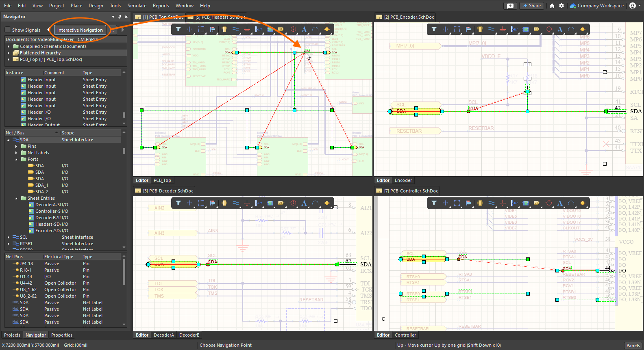Image resolution: width=644 pixels, height=350 pixels.
Task: Click the add/crosshair tool in PCB_Encoder toolbar
Action: pos(445,29)
